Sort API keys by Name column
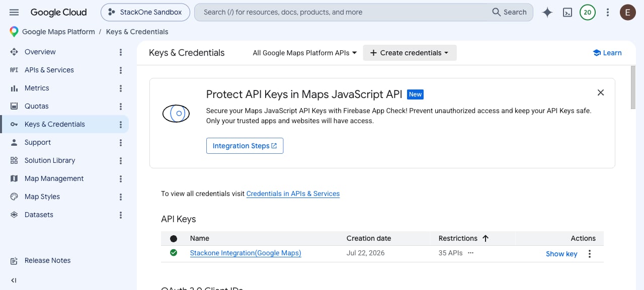Image resolution: width=644 pixels, height=290 pixels. pyautogui.click(x=200, y=238)
